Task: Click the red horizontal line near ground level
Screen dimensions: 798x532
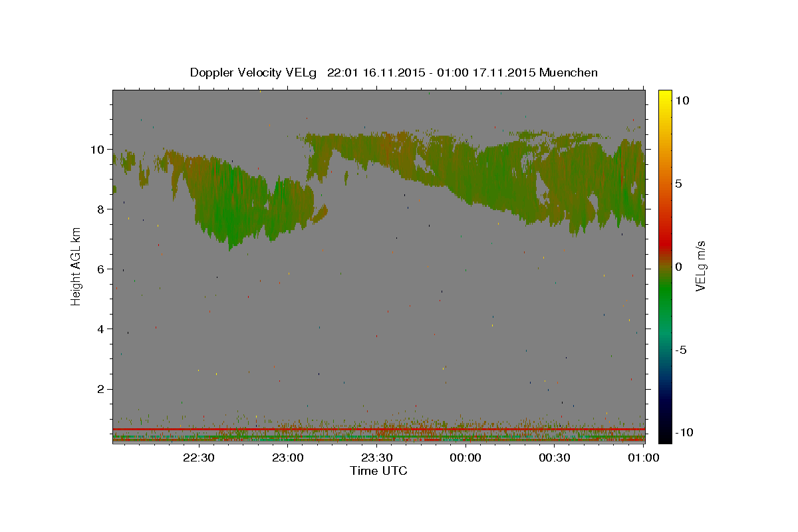Action: 378,430
